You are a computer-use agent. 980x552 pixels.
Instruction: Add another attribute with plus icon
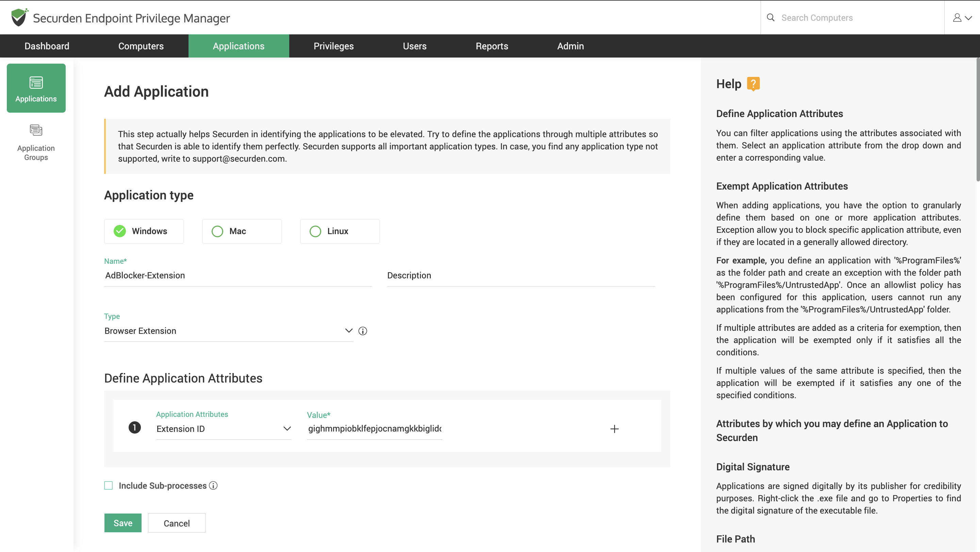pos(615,429)
